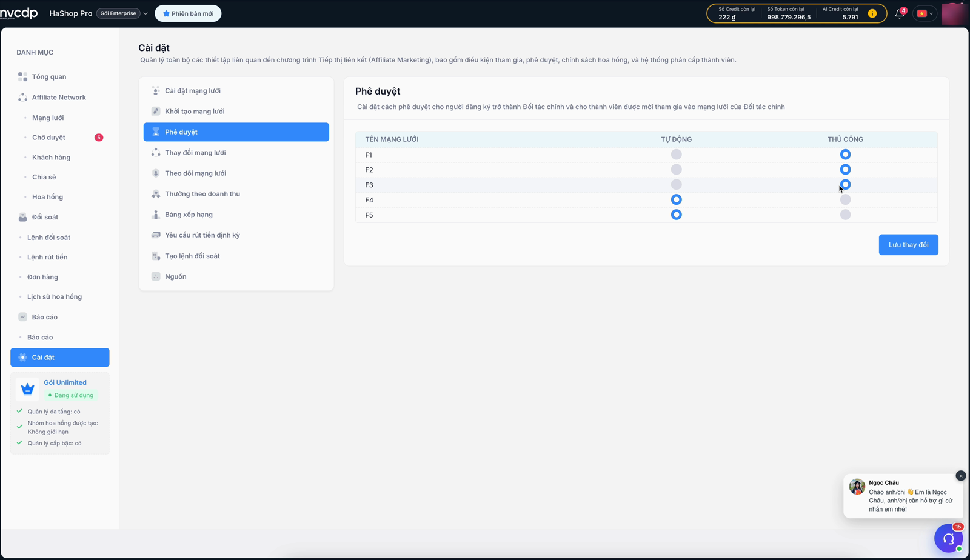Click the Tổng quan dashboard icon
The image size is (970, 560).
[22, 76]
